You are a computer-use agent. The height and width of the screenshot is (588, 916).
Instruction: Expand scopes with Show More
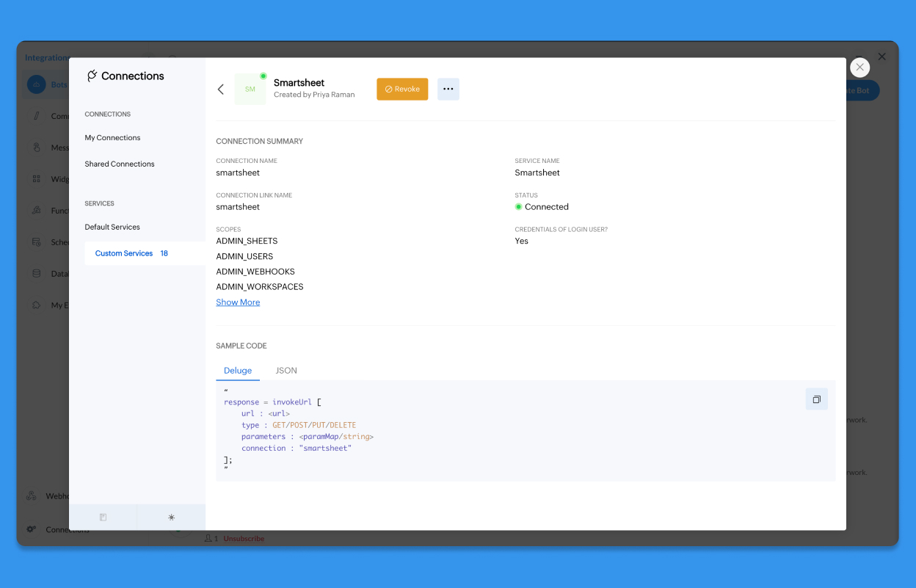238,302
